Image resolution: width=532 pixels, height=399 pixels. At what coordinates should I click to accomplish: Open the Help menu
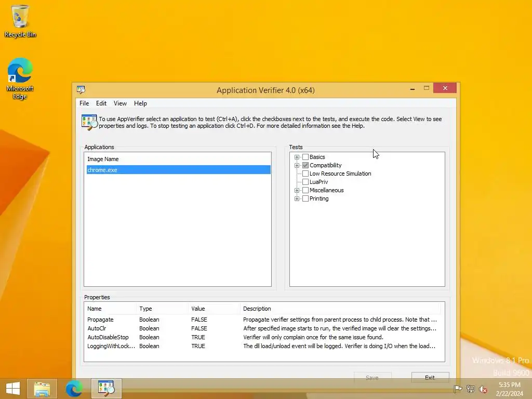[140, 103]
